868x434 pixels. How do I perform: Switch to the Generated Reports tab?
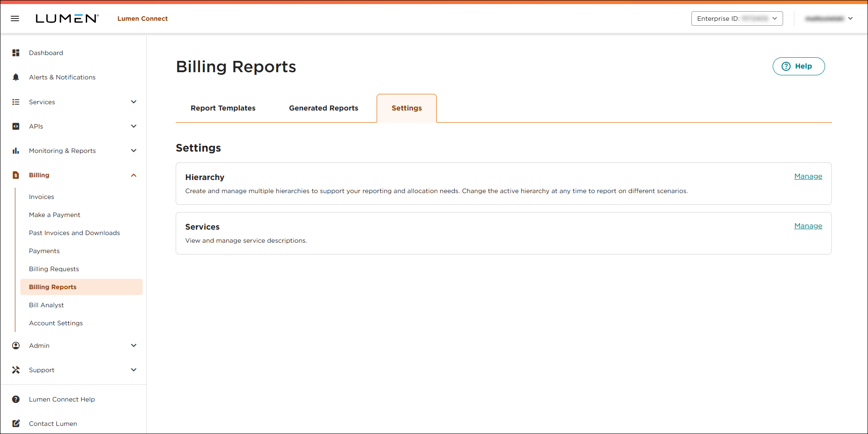[324, 108]
